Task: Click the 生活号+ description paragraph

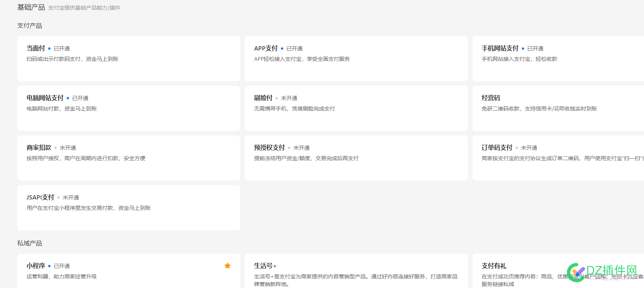Action: 356,280
